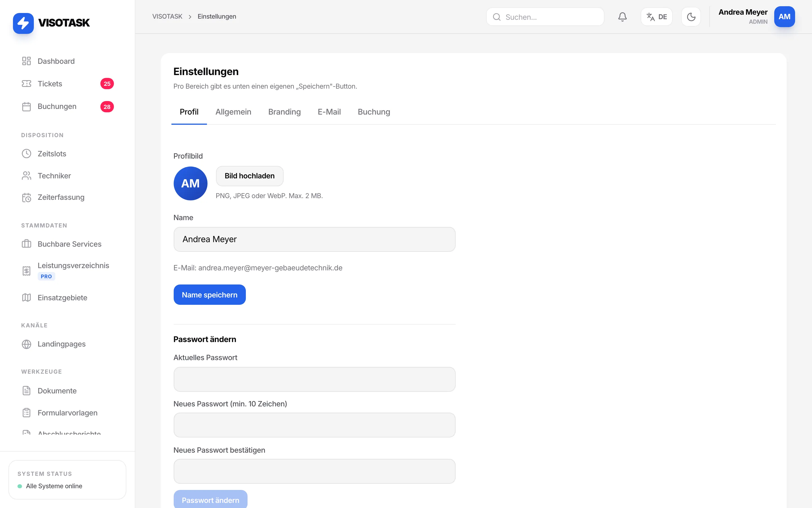This screenshot has height=508, width=812.
Task: Click the Tickets ticket icon
Action: [27, 84]
